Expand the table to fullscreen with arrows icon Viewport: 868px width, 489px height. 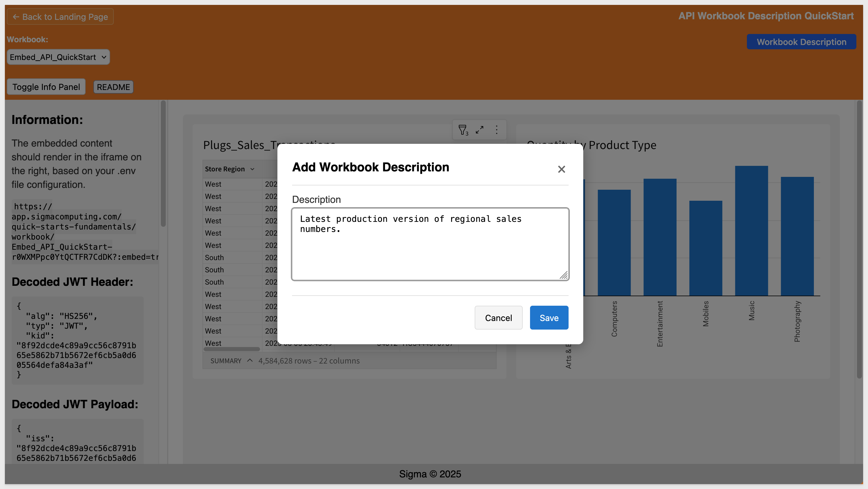480,130
